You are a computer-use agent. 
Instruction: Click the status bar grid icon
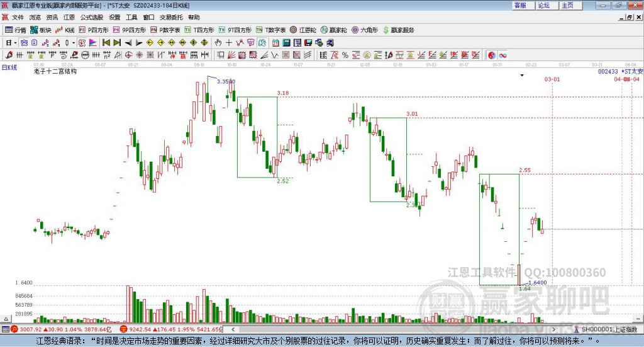click(5, 329)
